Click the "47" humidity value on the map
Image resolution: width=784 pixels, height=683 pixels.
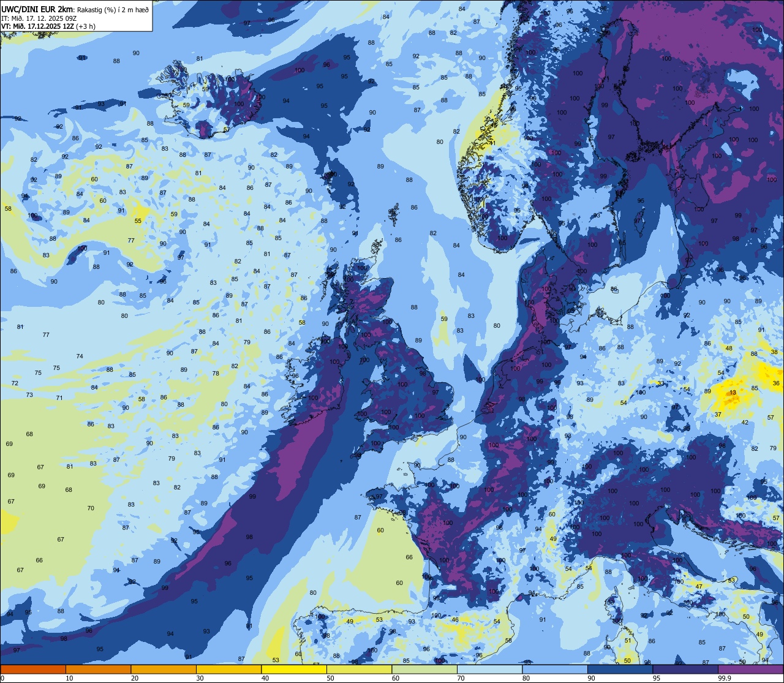pos(699,587)
